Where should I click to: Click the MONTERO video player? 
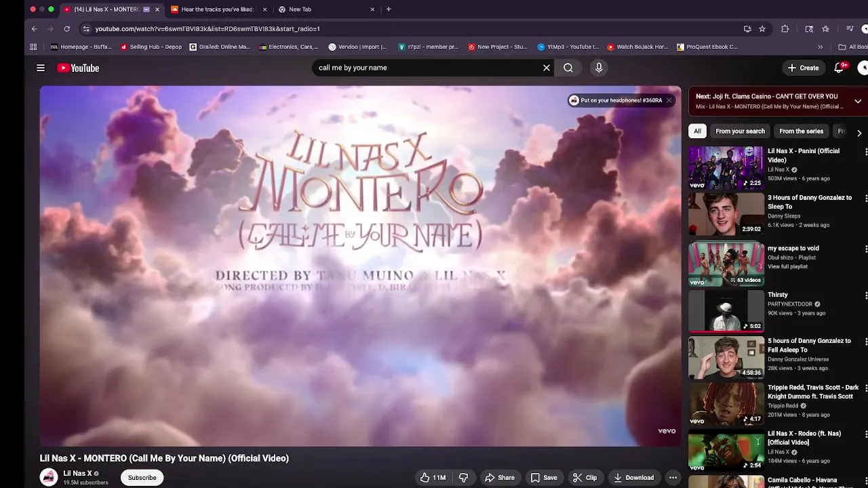[360, 266]
